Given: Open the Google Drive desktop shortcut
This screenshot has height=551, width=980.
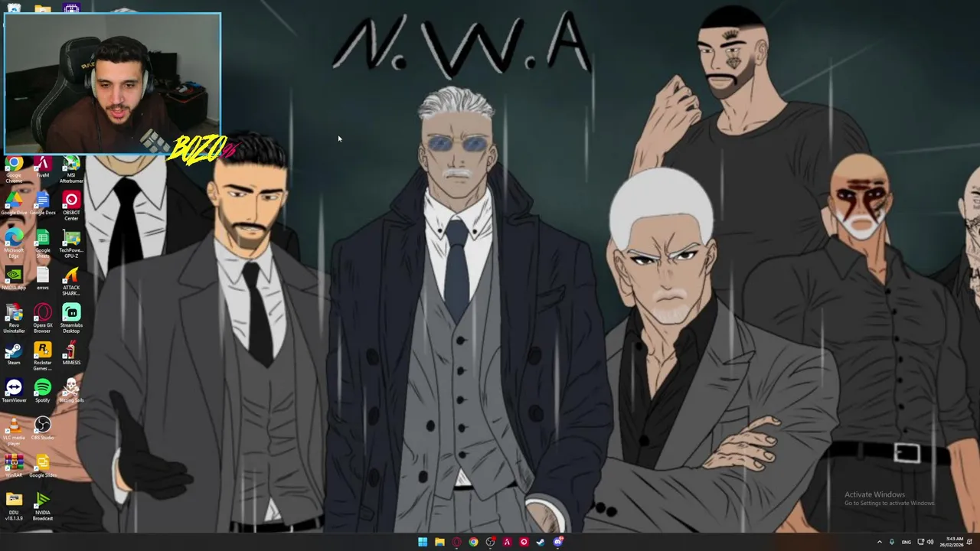Looking at the screenshot, I should tap(14, 203).
